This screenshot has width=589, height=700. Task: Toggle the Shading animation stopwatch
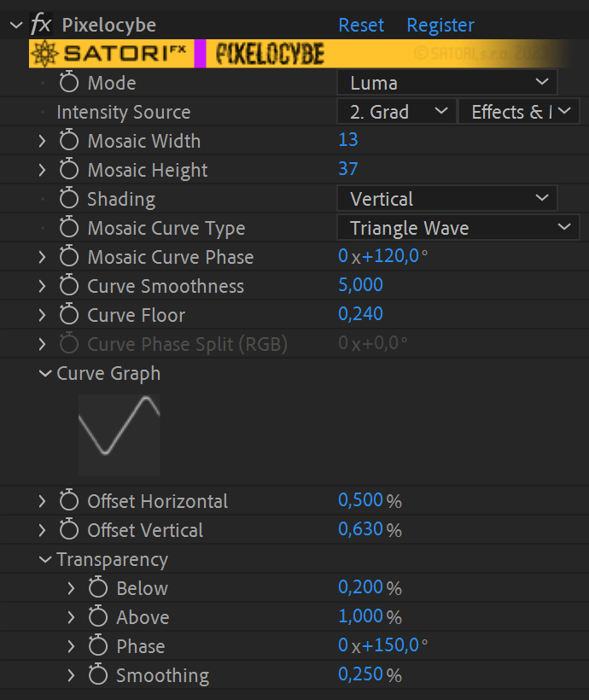69,199
